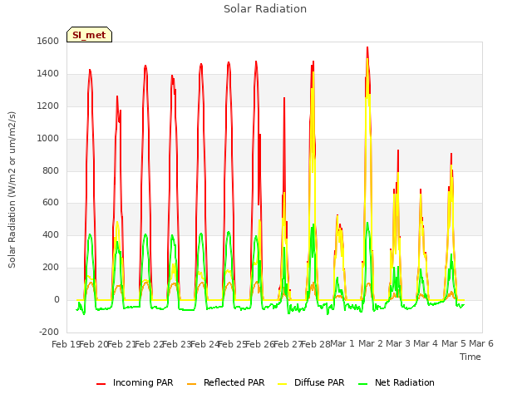Click the Time axis label
The image size is (532, 399).
[470, 357]
